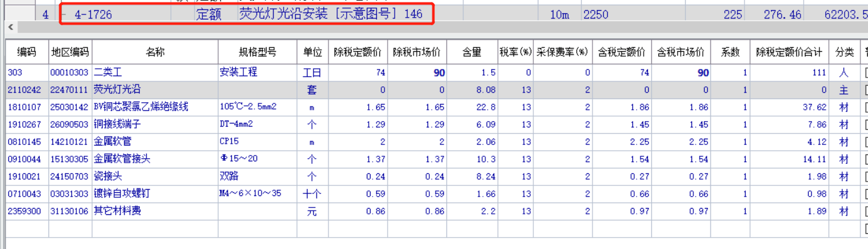Select BV铜芯聚氯乙烯绝缘线 name cell
The width and height of the screenshot is (868, 249).
click(x=154, y=107)
